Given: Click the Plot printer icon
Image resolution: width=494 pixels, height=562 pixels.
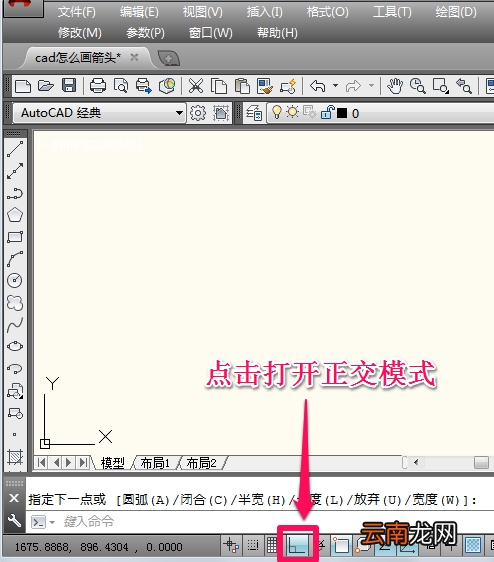Looking at the screenshot, I should [x=98, y=86].
